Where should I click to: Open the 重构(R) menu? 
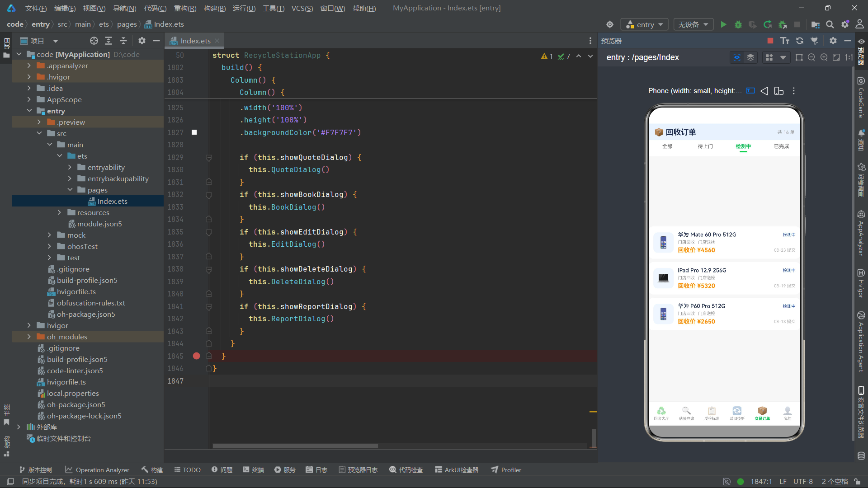(x=185, y=8)
